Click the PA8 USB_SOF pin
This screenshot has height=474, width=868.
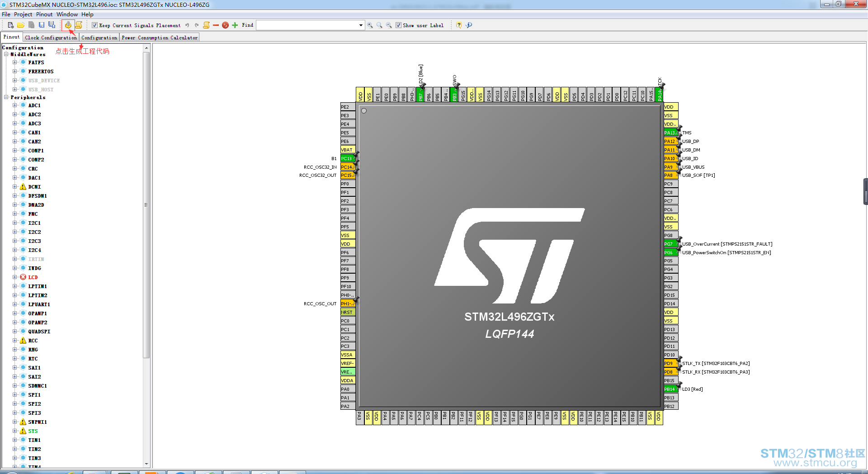click(x=671, y=175)
